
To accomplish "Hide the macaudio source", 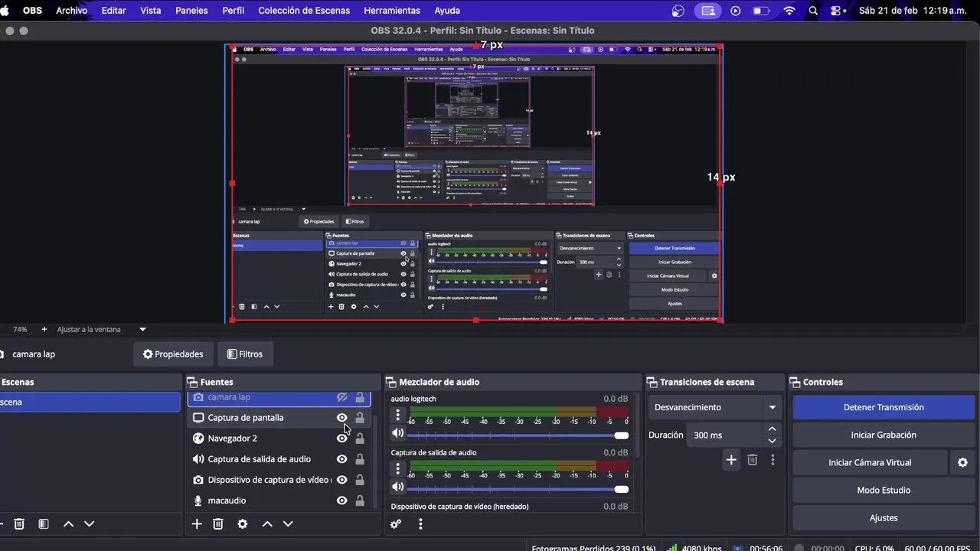I will pyautogui.click(x=342, y=500).
